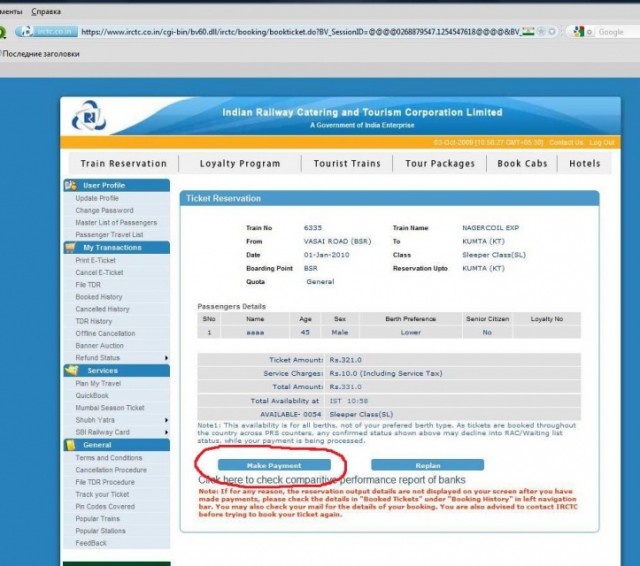Viewport: 640px width, 566px height.
Task: Click the Services section icon
Action: [x=71, y=370]
